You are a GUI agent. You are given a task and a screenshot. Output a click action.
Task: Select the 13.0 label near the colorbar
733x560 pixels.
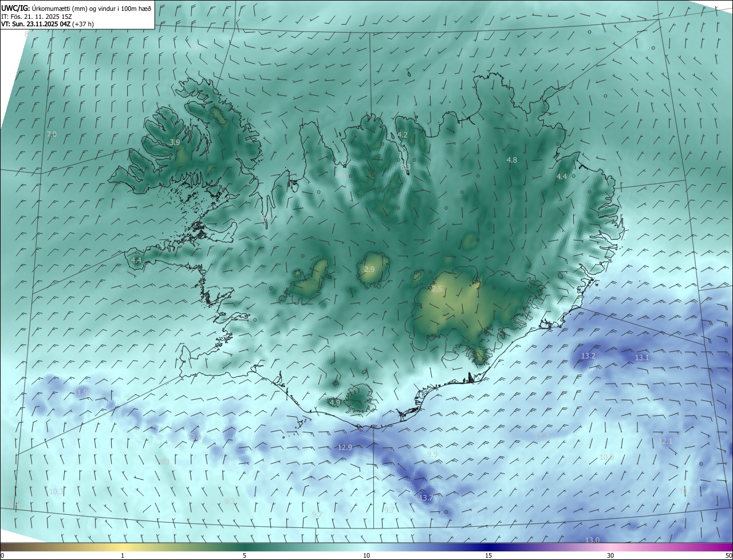pyautogui.click(x=592, y=540)
